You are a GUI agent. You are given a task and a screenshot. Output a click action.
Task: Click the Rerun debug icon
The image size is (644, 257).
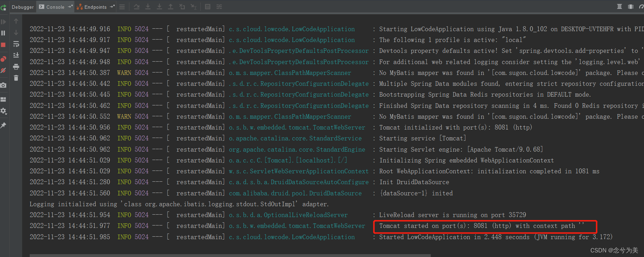[x=3, y=7]
